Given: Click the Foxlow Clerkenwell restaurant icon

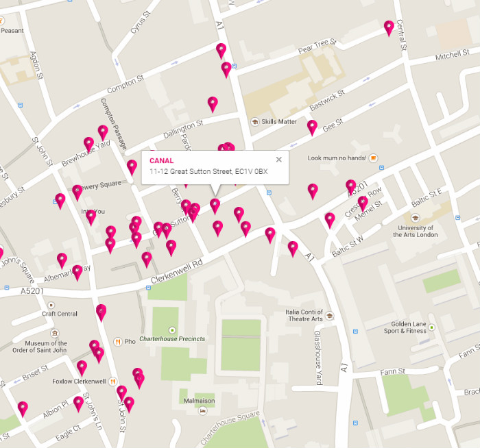Looking at the screenshot, I should coord(113,382).
